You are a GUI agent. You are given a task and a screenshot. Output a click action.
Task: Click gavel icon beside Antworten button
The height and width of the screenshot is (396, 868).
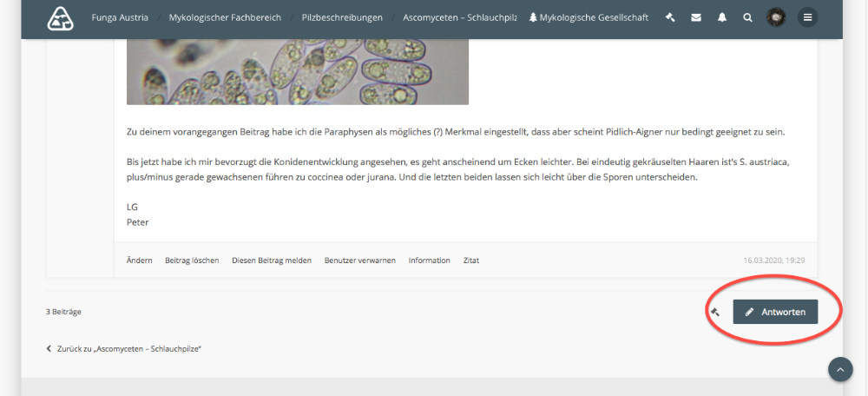click(x=715, y=312)
